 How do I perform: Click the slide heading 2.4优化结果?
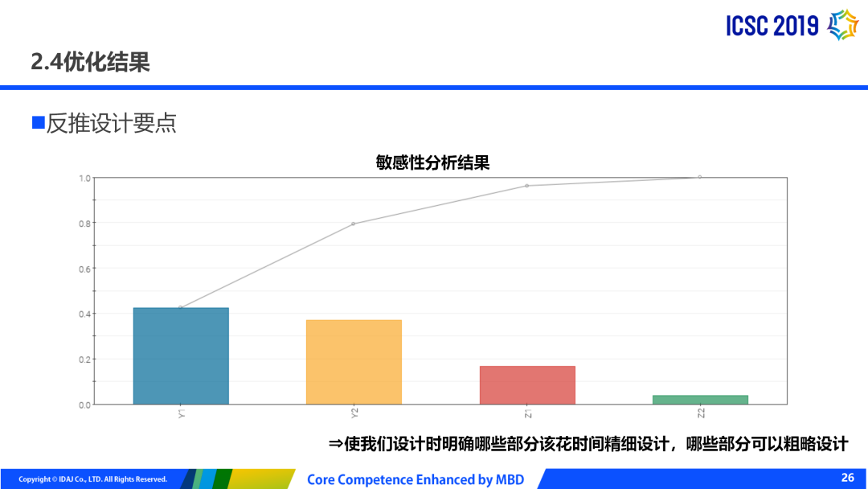click(90, 62)
